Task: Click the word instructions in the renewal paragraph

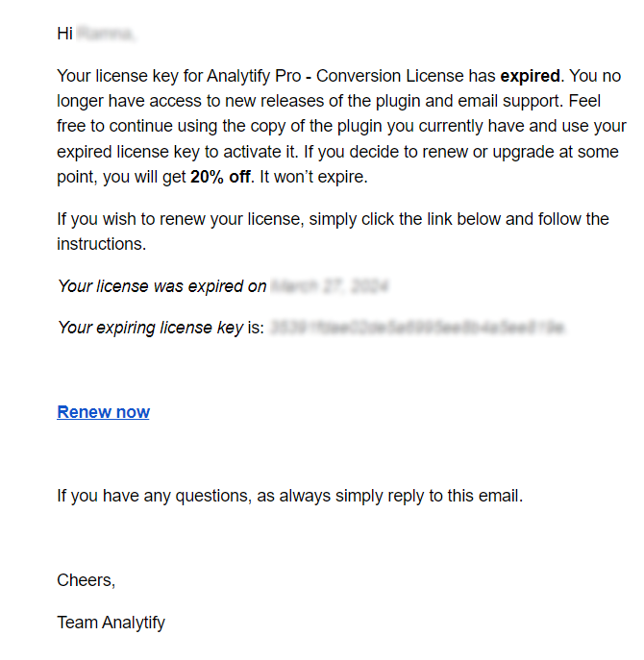Action: tap(102, 244)
